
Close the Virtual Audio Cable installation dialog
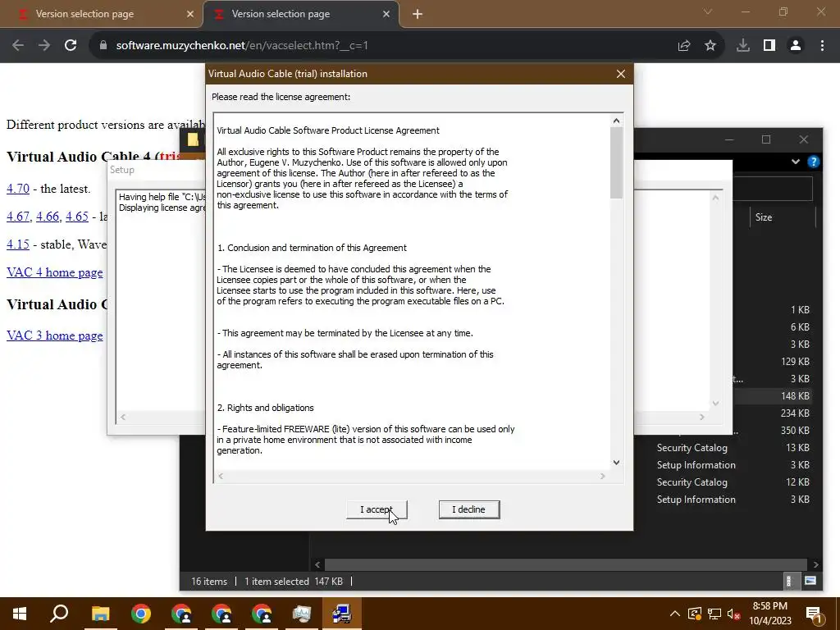click(x=620, y=74)
